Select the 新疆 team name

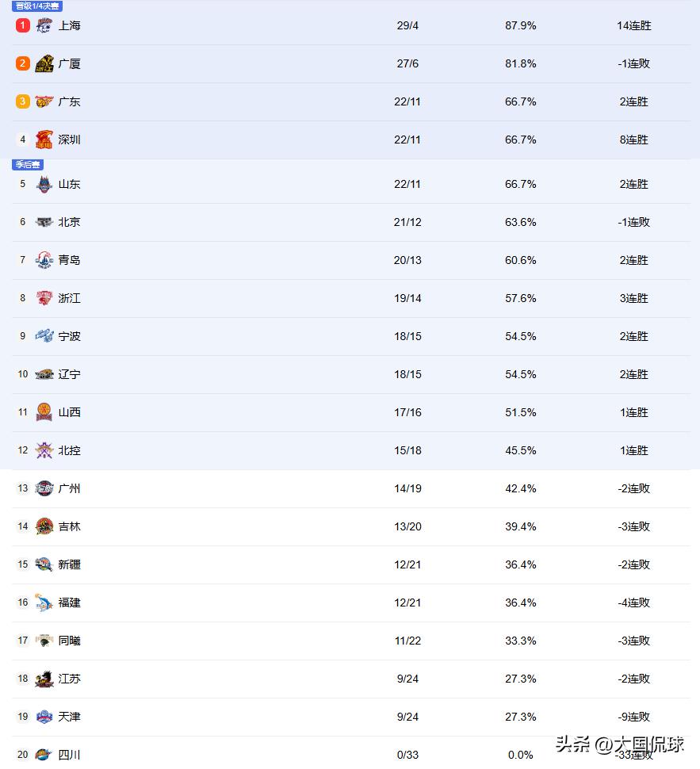point(69,564)
